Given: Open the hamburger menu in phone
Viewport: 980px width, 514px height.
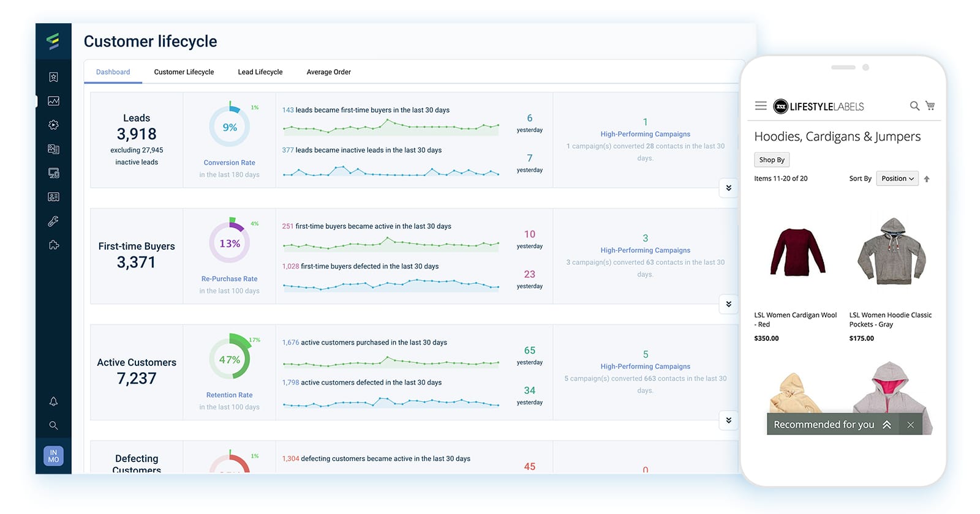Looking at the screenshot, I should pos(761,106).
